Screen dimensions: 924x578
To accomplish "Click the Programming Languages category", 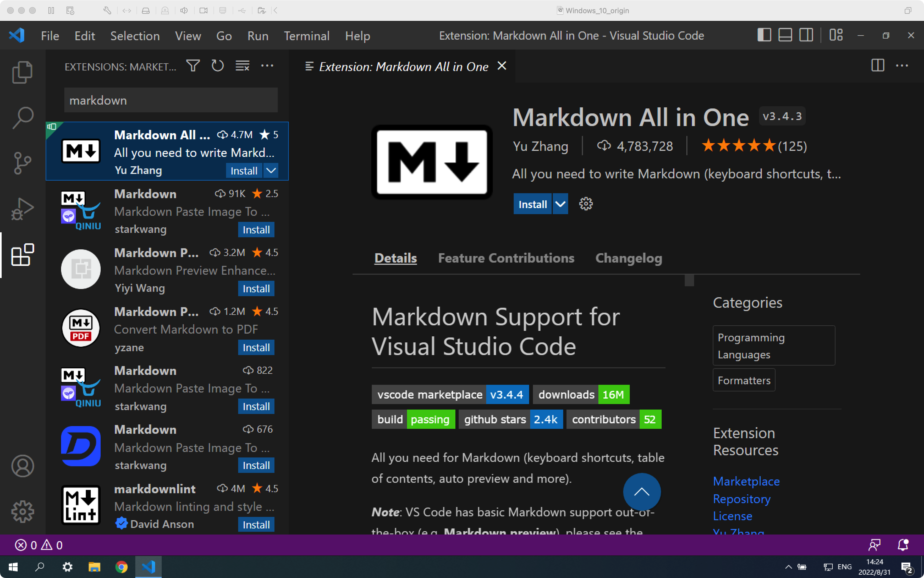I will pyautogui.click(x=774, y=346).
